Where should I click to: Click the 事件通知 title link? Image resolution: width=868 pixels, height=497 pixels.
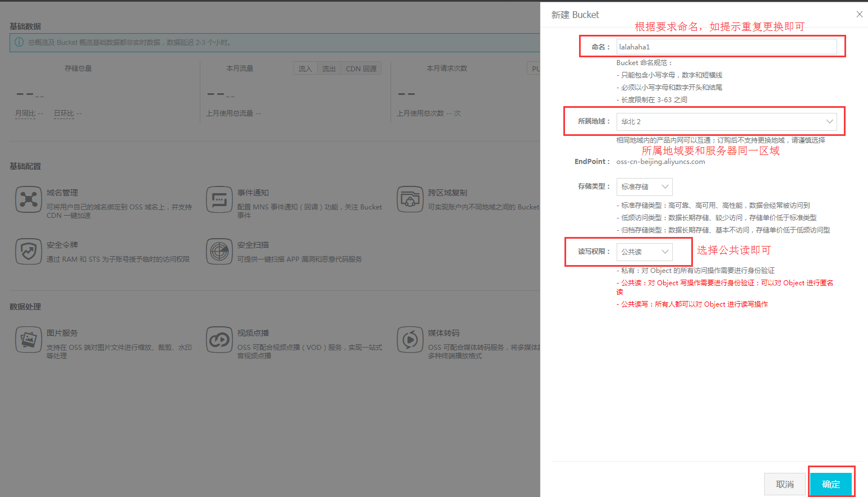pyautogui.click(x=253, y=193)
